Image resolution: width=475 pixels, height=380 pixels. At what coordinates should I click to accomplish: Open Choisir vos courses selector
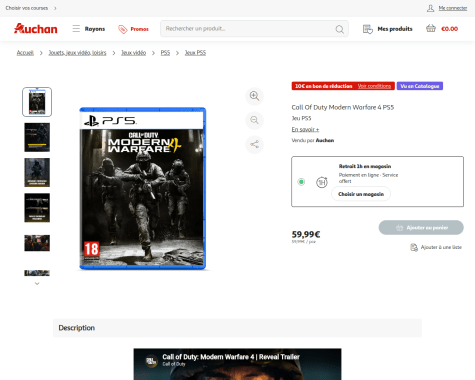(x=31, y=8)
